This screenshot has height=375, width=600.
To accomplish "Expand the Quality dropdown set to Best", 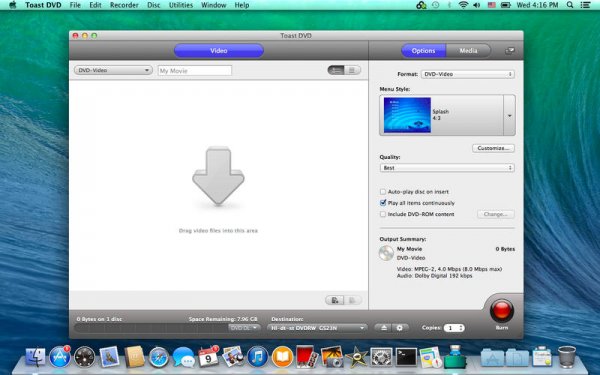I will pyautogui.click(x=447, y=168).
